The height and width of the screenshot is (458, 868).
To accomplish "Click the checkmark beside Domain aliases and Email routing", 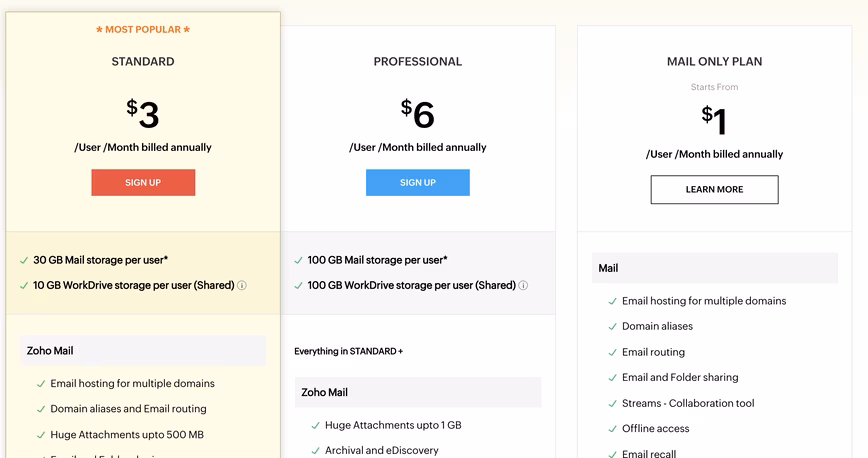I will [x=41, y=409].
